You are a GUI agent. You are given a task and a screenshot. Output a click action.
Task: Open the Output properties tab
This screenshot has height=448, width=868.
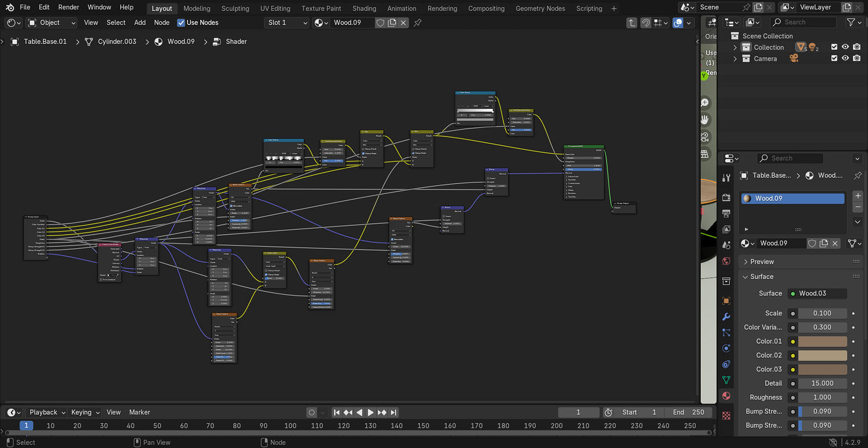(726, 214)
